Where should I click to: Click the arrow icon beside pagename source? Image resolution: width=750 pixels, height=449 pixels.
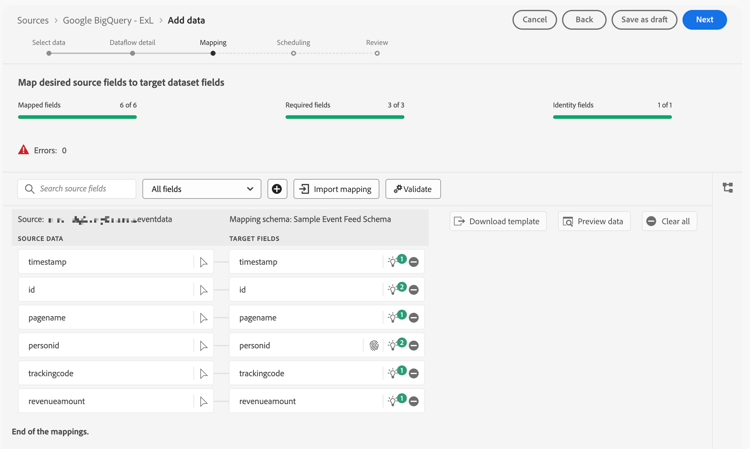point(203,318)
